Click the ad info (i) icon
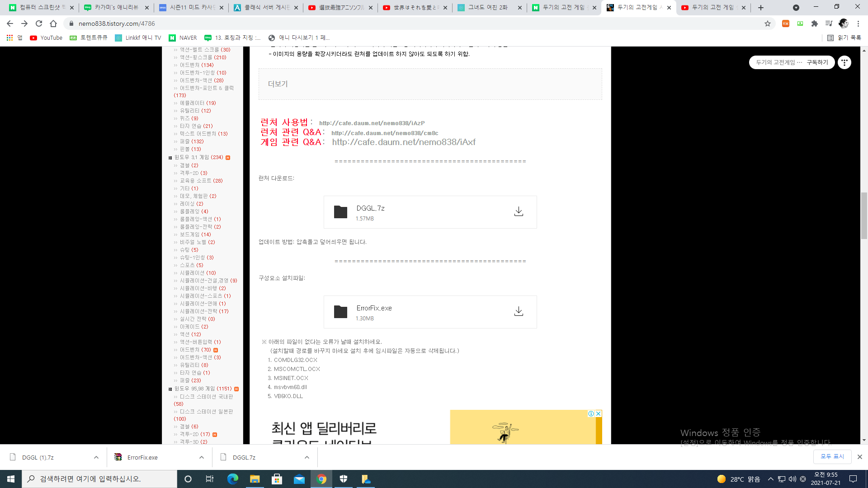Screen dimensions: 868x488 point(591,413)
